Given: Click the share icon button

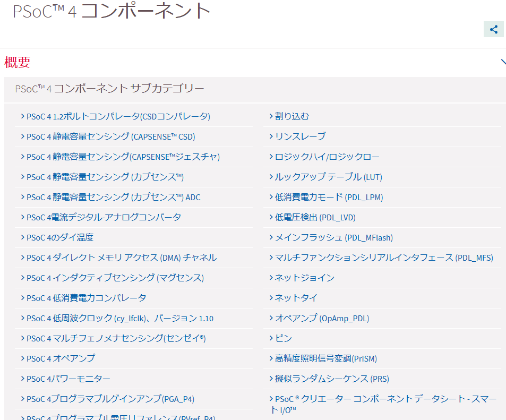Looking at the screenshot, I should tap(493, 29).
